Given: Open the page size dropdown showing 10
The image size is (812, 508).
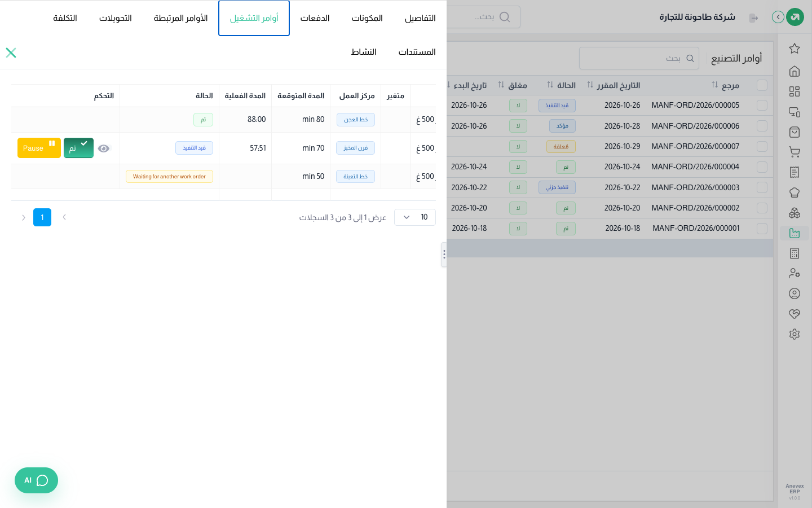Looking at the screenshot, I should [x=415, y=217].
